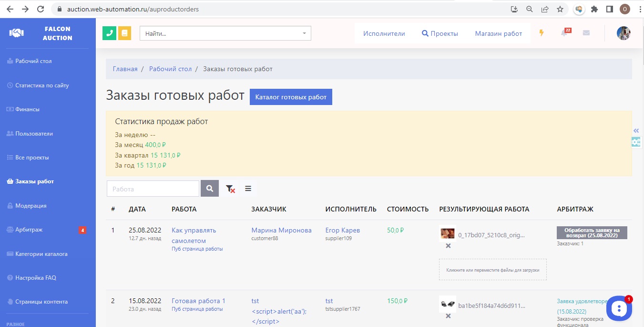The image size is (644, 327).
Task: Open the user profile photo menu
Action: tap(624, 33)
